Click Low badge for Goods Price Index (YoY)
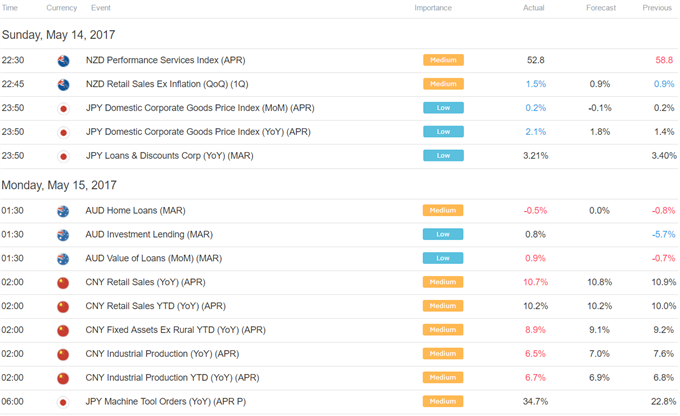Viewport: 680px width, 416px height. [x=443, y=131]
